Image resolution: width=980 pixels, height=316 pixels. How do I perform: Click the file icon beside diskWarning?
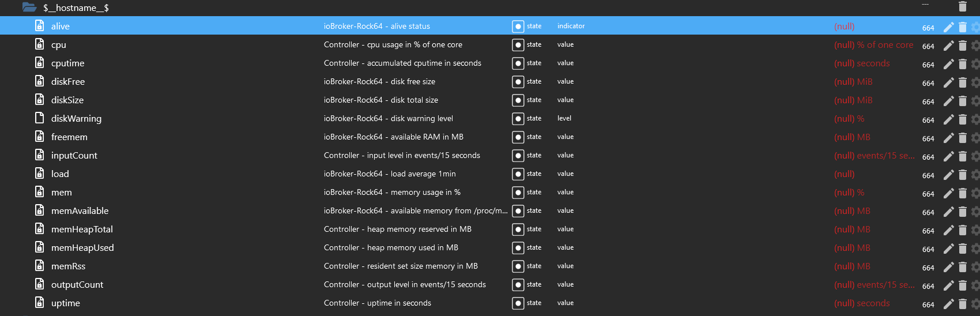(39, 118)
